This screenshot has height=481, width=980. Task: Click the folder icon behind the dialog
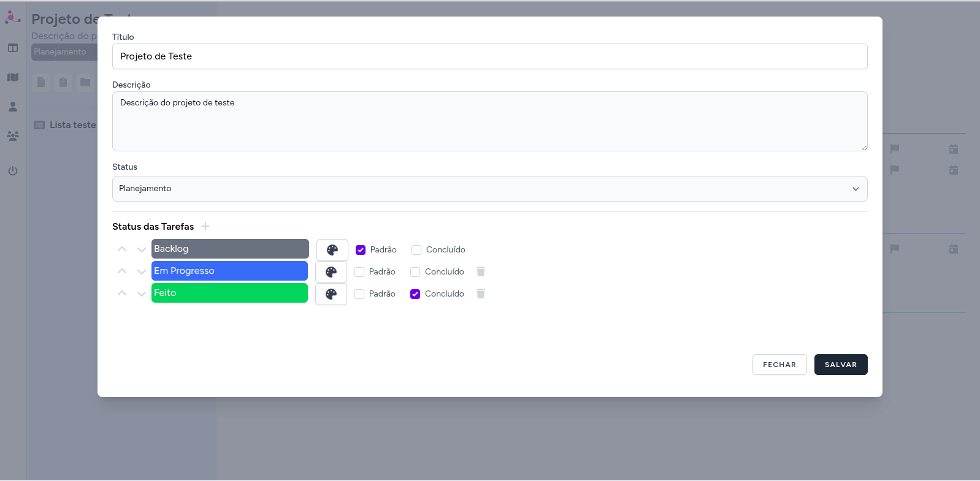(85, 82)
